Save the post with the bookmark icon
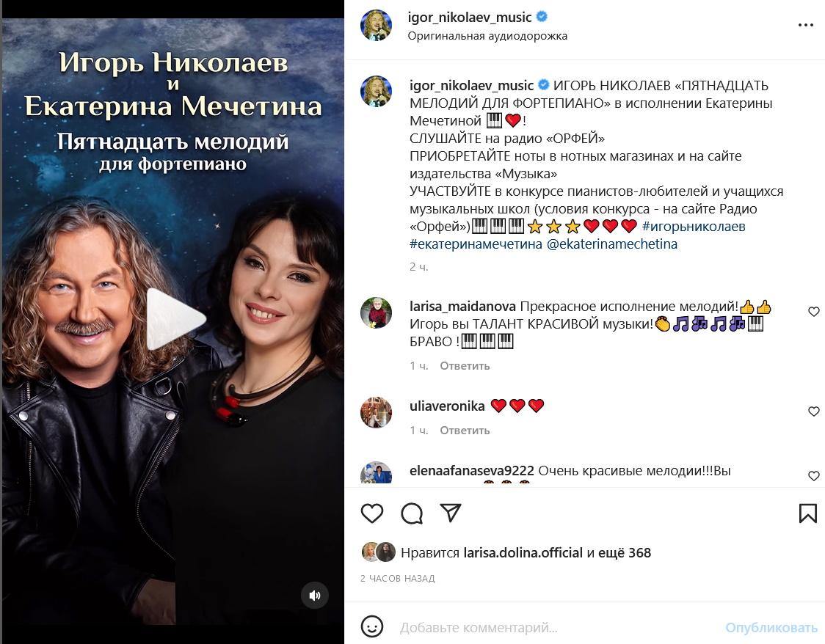Image resolution: width=825 pixels, height=644 pixels. click(807, 513)
